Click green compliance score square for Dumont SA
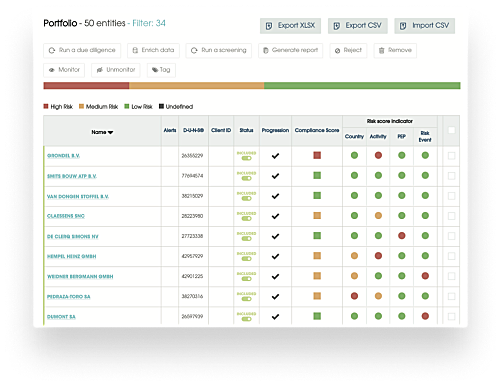 (317, 316)
